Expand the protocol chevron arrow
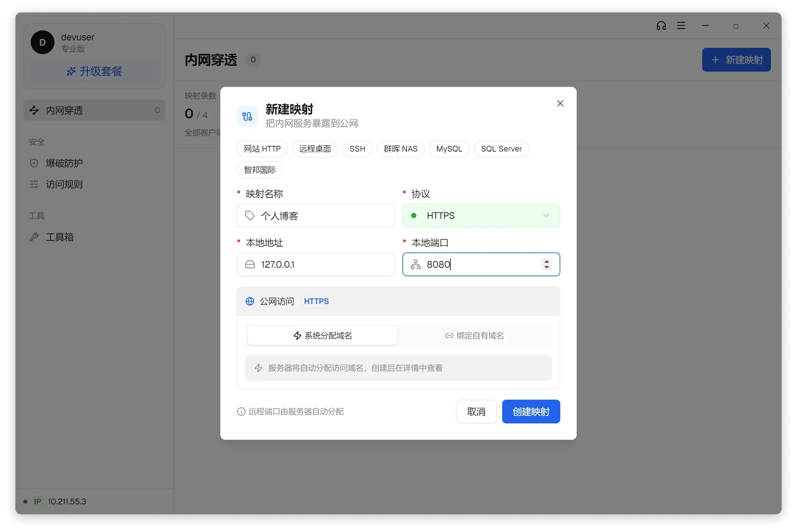 click(x=546, y=216)
